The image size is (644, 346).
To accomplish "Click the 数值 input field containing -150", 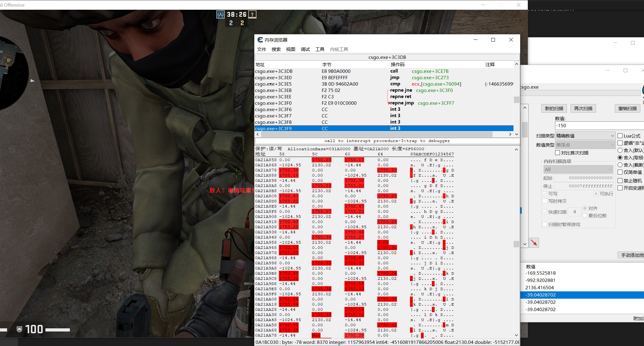I will click(x=599, y=125).
